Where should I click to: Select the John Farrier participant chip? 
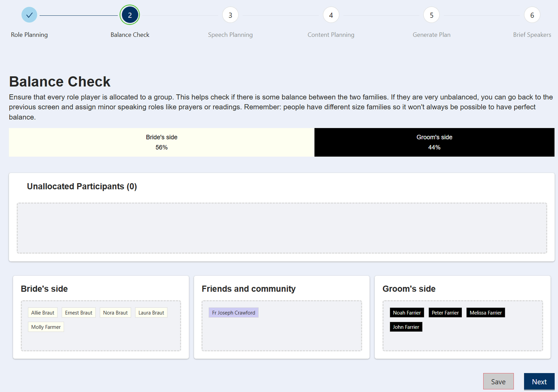click(x=406, y=327)
